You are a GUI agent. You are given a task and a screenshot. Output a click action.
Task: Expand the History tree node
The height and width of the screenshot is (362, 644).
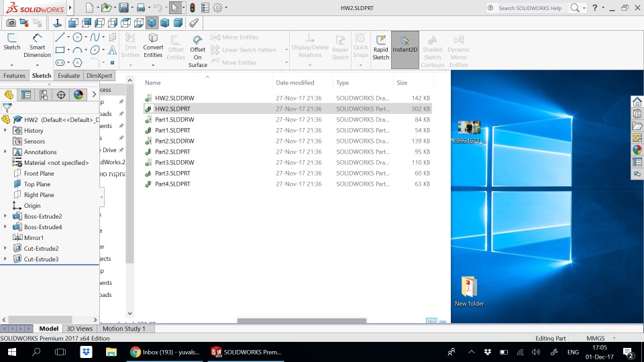pos(5,130)
